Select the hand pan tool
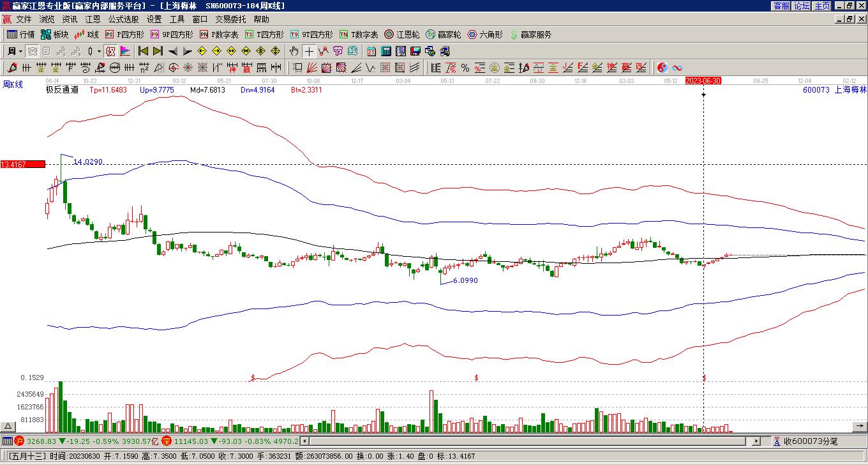Viewport: 868px width, 465px height. [294, 51]
